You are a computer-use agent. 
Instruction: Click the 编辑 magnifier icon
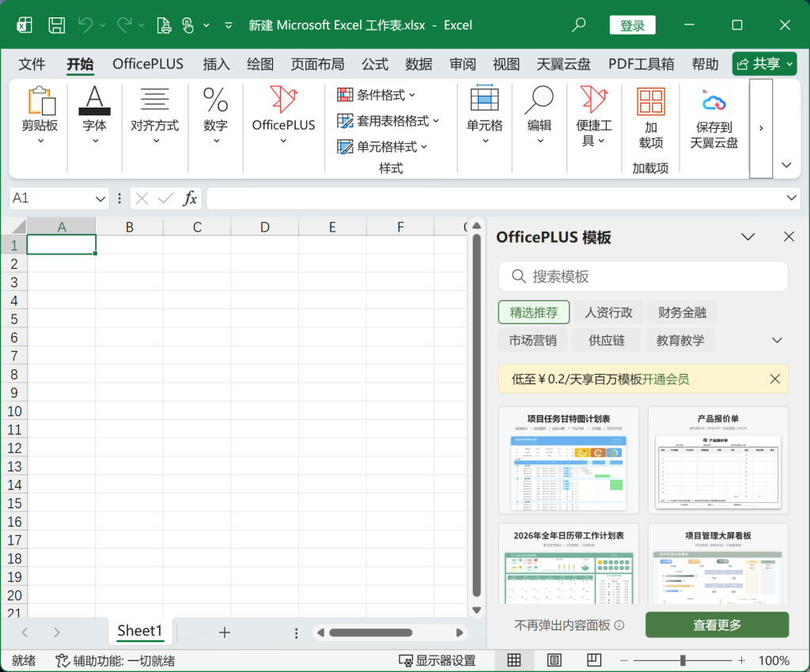tap(539, 100)
